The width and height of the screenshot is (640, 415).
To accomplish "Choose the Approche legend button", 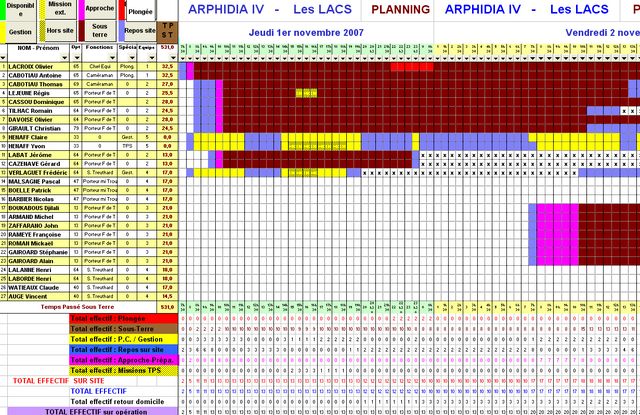I will click(99, 8).
